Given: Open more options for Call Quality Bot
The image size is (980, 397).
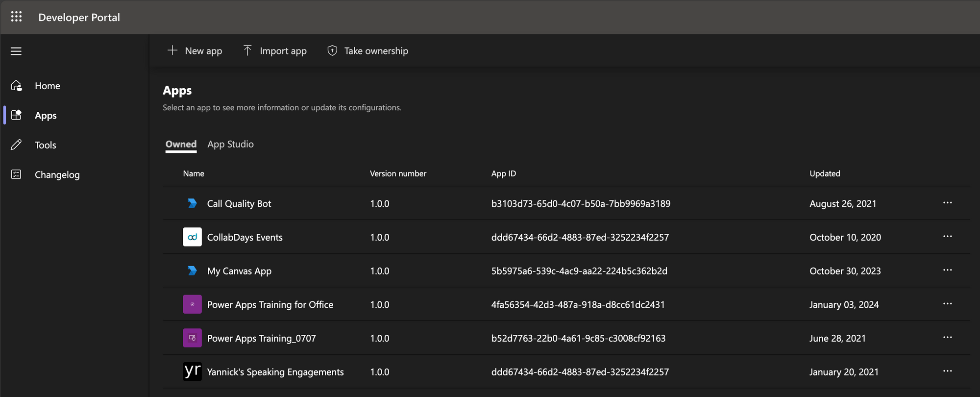Looking at the screenshot, I should pyautogui.click(x=948, y=203).
